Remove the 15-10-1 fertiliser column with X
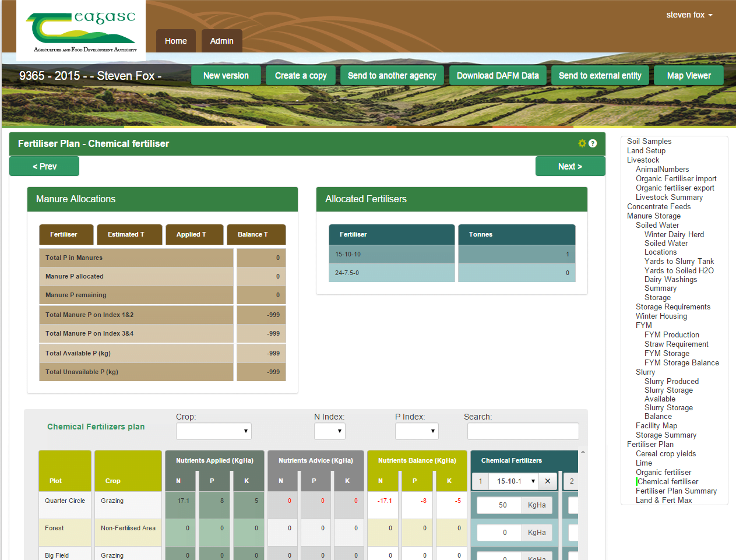Screen dimensions: 736x560 [548, 481]
